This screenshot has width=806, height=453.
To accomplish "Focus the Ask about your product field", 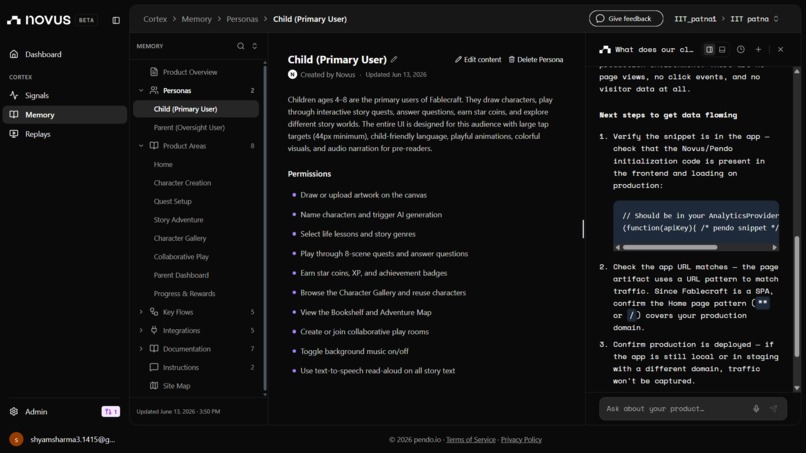I will (676, 409).
